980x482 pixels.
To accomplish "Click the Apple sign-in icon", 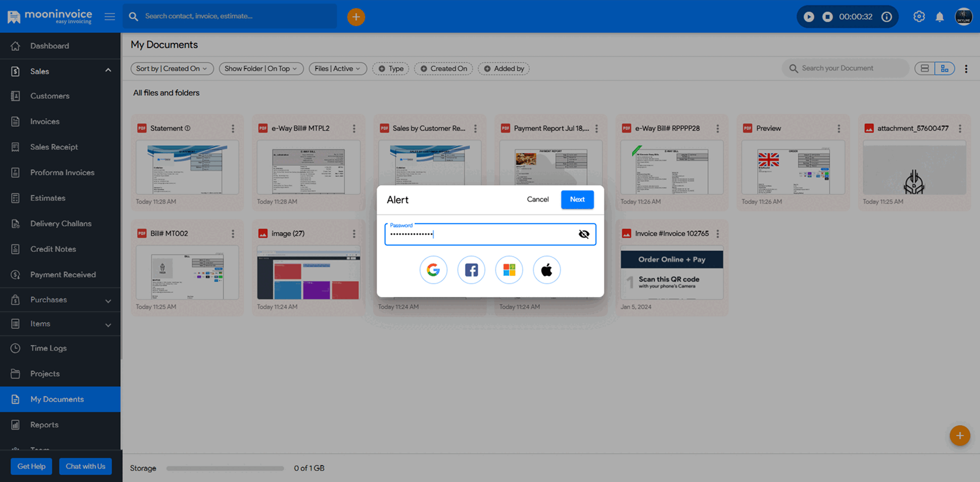I will coord(546,270).
